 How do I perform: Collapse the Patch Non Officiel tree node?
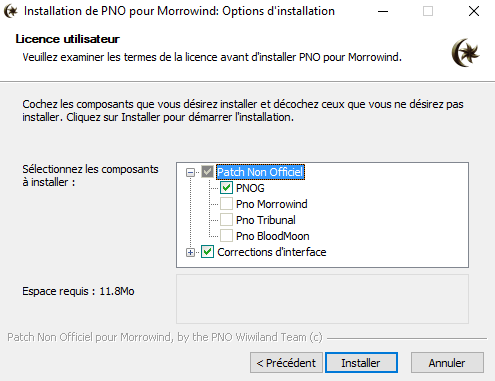point(190,172)
